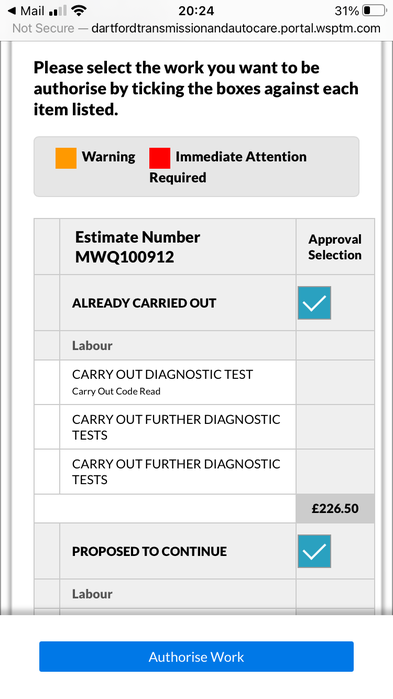Untick the PROPOSED TO CONTINUE checkbox
This screenshot has width=393, height=699.
click(314, 551)
